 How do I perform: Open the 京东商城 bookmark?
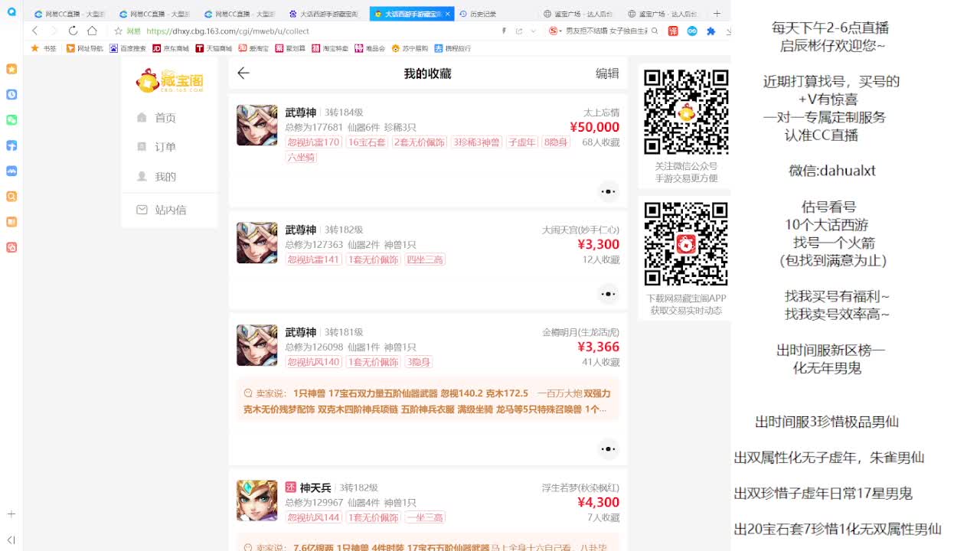point(171,48)
